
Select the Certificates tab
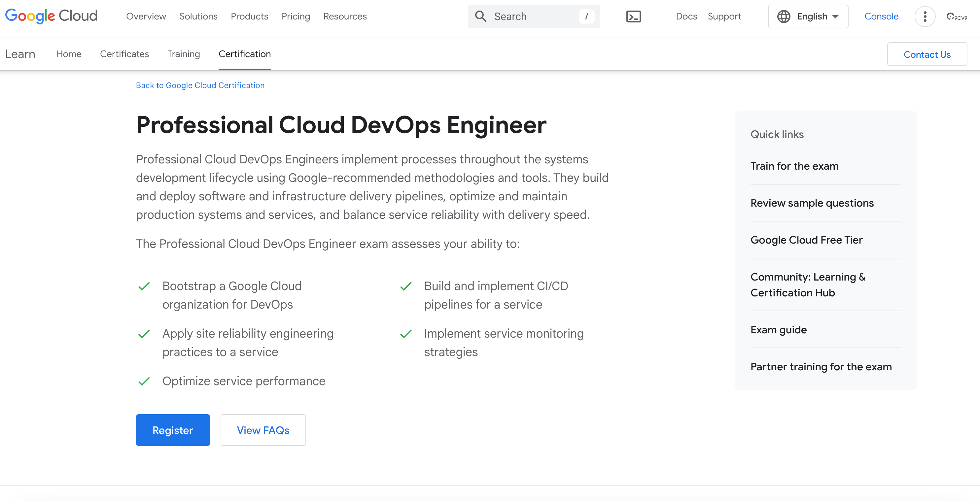pos(124,54)
